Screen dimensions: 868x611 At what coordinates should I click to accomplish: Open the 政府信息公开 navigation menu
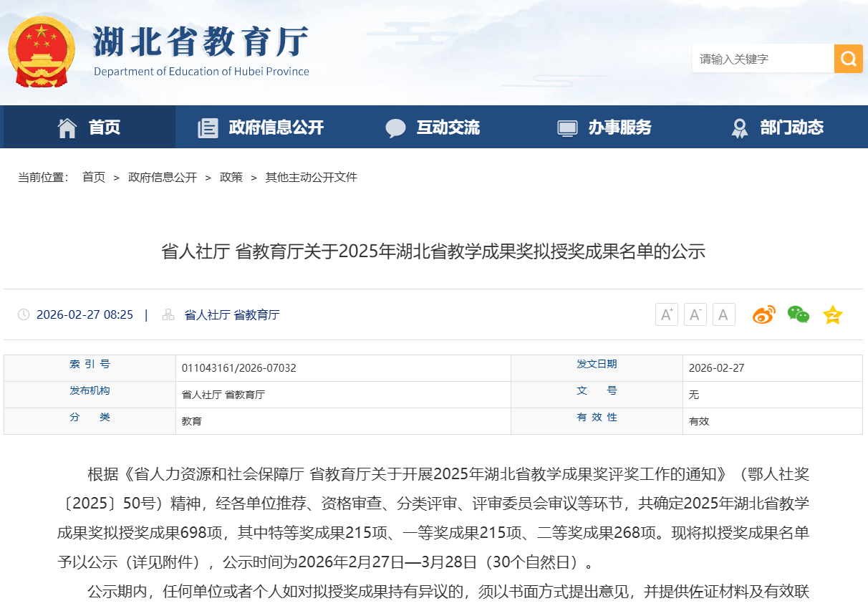pyautogui.click(x=261, y=128)
